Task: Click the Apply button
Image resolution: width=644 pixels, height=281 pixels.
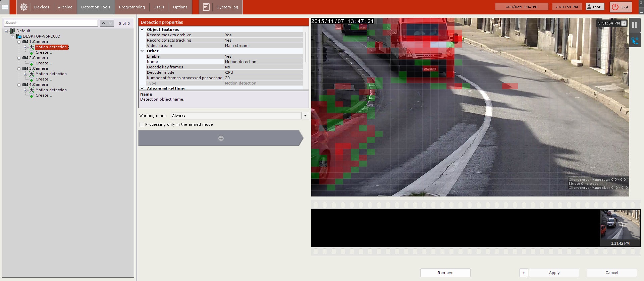Action: pyautogui.click(x=554, y=273)
